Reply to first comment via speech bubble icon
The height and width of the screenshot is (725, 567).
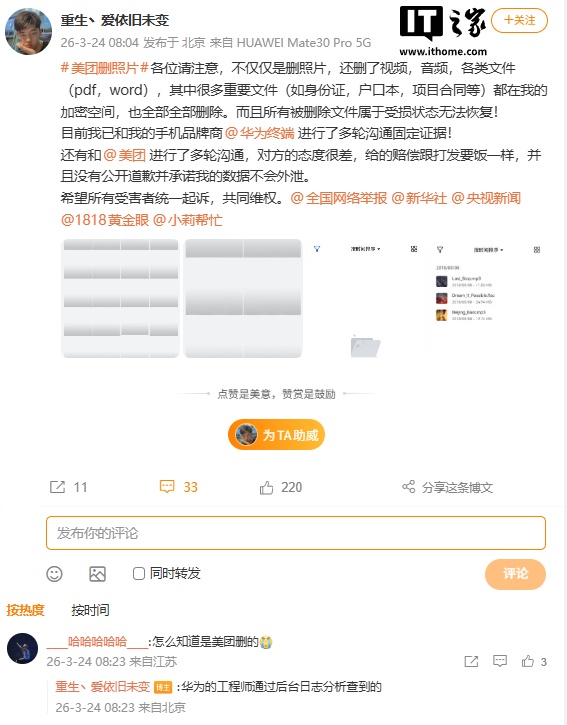500,661
